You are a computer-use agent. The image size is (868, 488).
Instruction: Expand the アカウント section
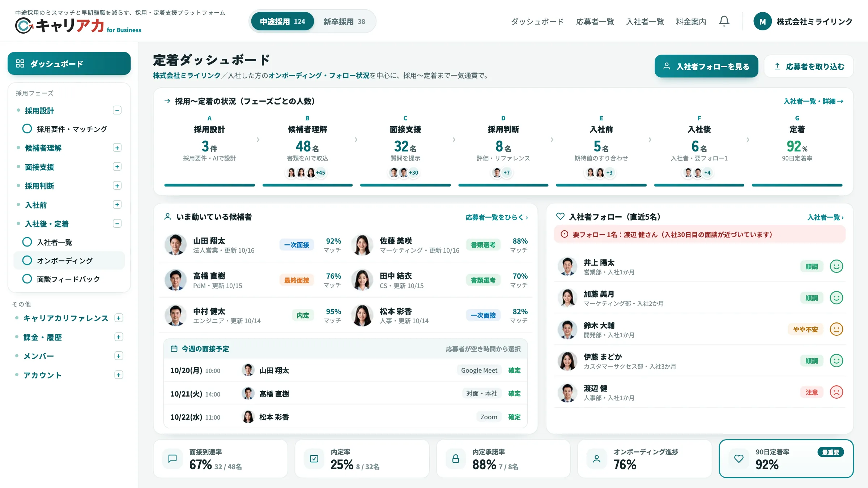[119, 375]
